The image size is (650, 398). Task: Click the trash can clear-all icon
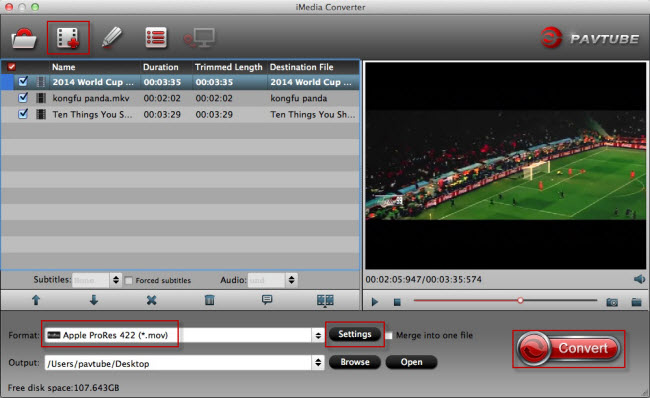click(209, 300)
